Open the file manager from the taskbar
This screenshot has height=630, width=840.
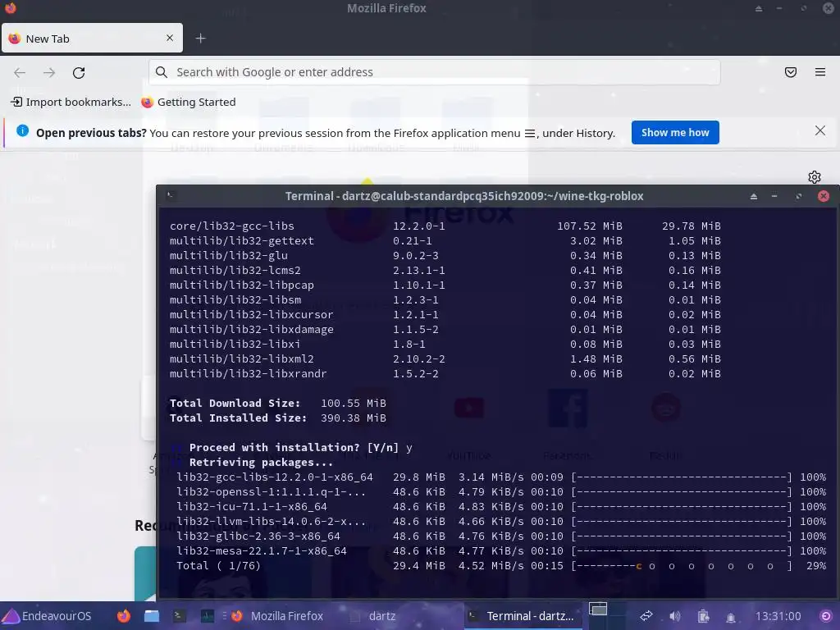click(x=152, y=616)
